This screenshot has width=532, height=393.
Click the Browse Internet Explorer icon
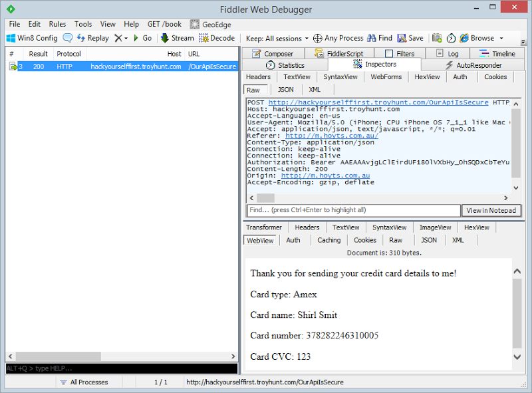464,38
